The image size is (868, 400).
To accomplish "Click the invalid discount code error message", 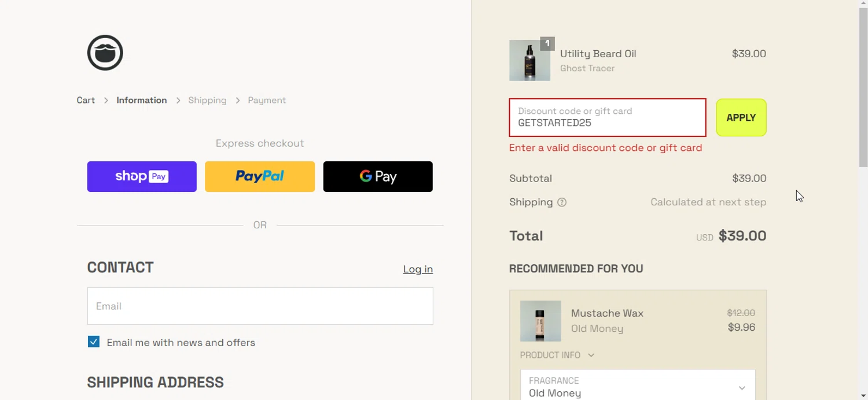I will click(x=605, y=148).
